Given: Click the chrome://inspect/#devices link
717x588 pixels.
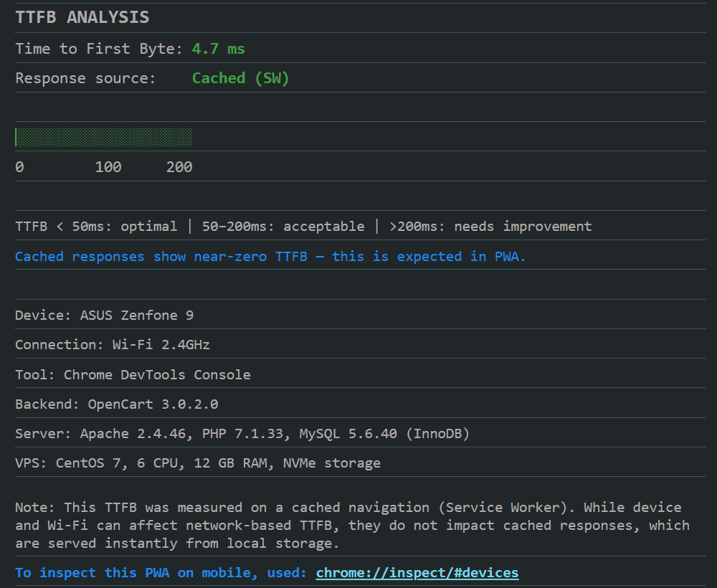Looking at the screenshot, I should 417,573.
